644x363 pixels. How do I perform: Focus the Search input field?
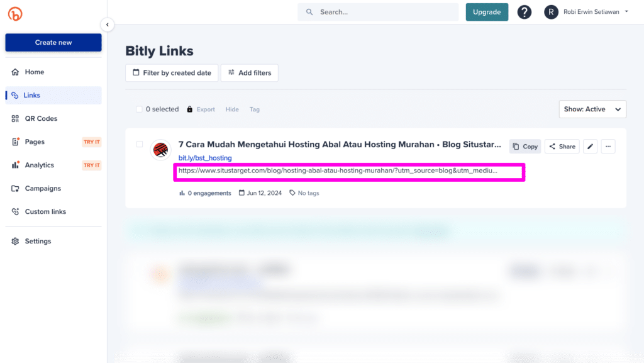(x=378, y=12)
